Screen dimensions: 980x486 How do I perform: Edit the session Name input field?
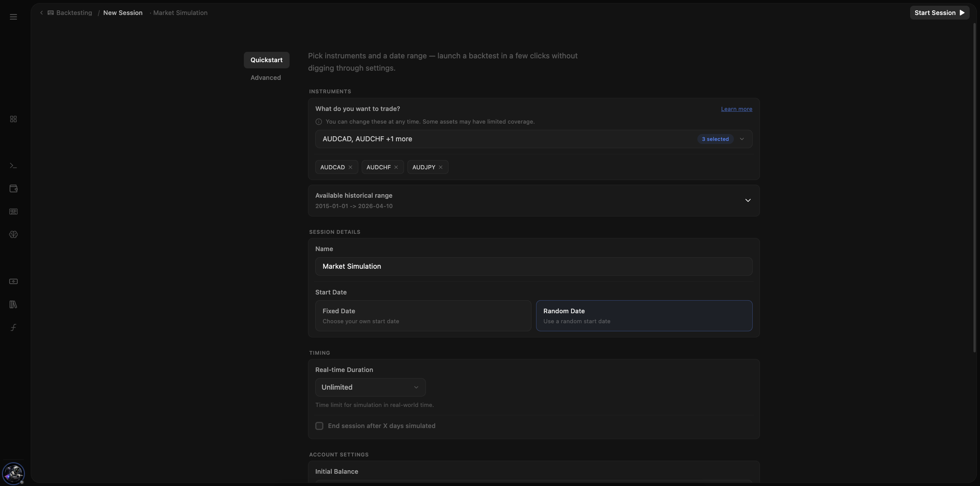click(534, 266)
